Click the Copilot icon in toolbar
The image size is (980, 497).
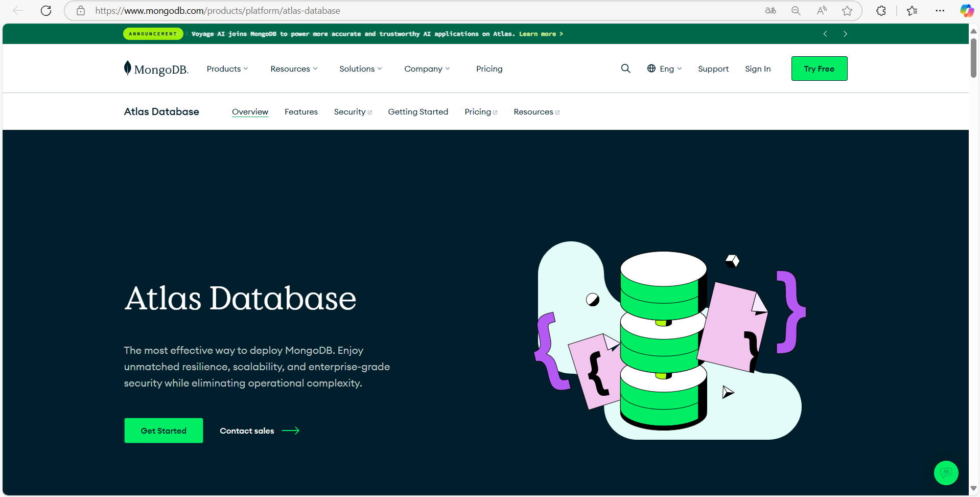[966, 11]
